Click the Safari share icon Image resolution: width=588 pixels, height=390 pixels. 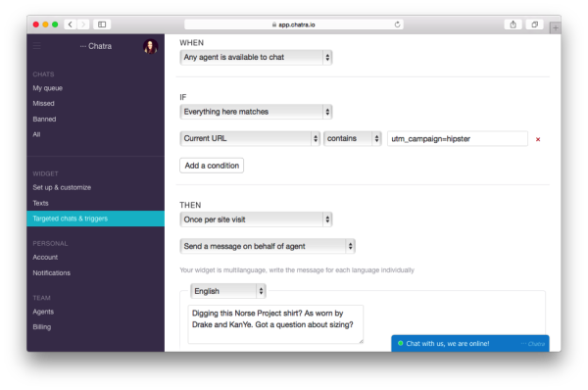pos(513,24)
